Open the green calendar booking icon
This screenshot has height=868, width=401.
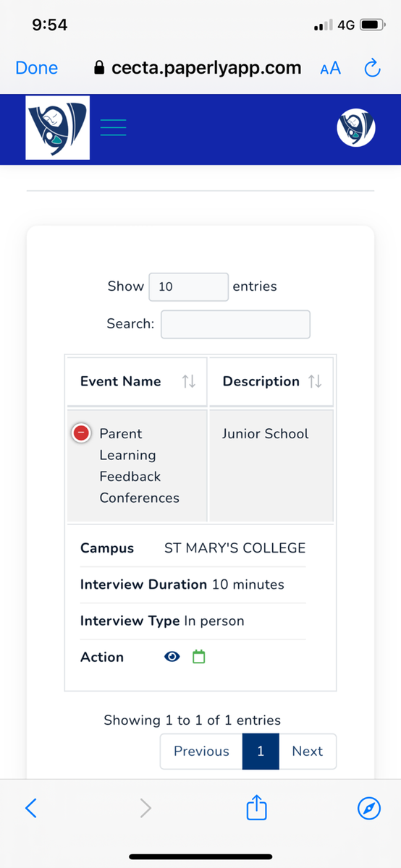tap(199, 657)
